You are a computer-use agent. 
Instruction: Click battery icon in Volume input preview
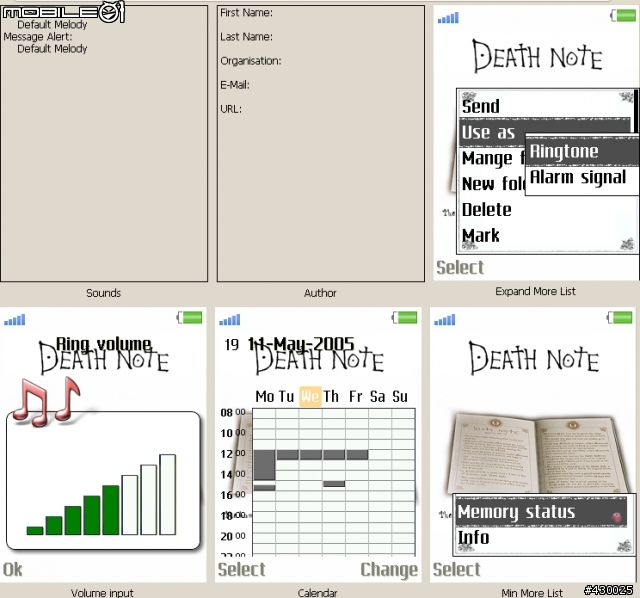coord(189,318)
